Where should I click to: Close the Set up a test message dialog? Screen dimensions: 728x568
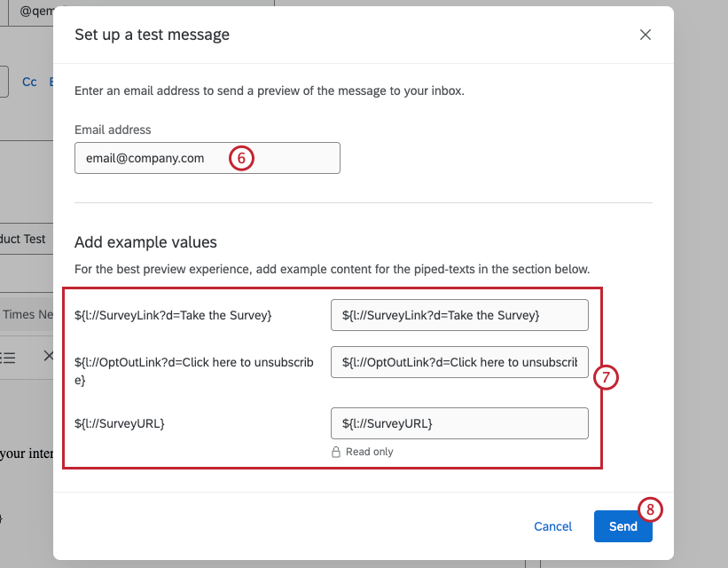tap(645, 35)
